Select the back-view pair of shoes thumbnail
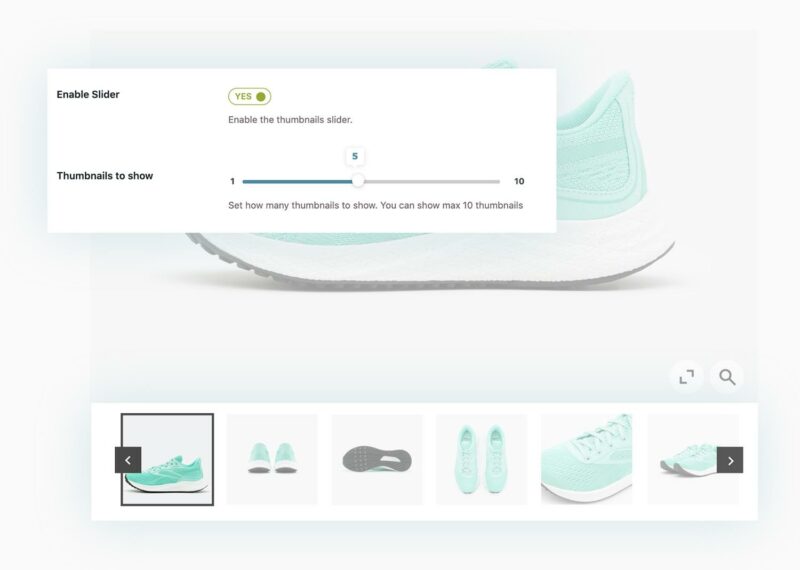Screen dimensions: 800x570 click(272, 459)
